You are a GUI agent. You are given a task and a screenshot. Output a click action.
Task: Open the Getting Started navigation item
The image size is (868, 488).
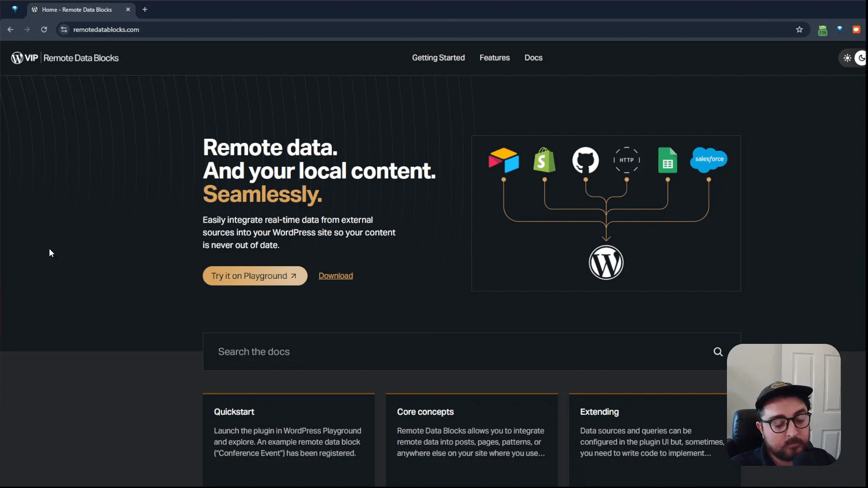click(438, 58)
